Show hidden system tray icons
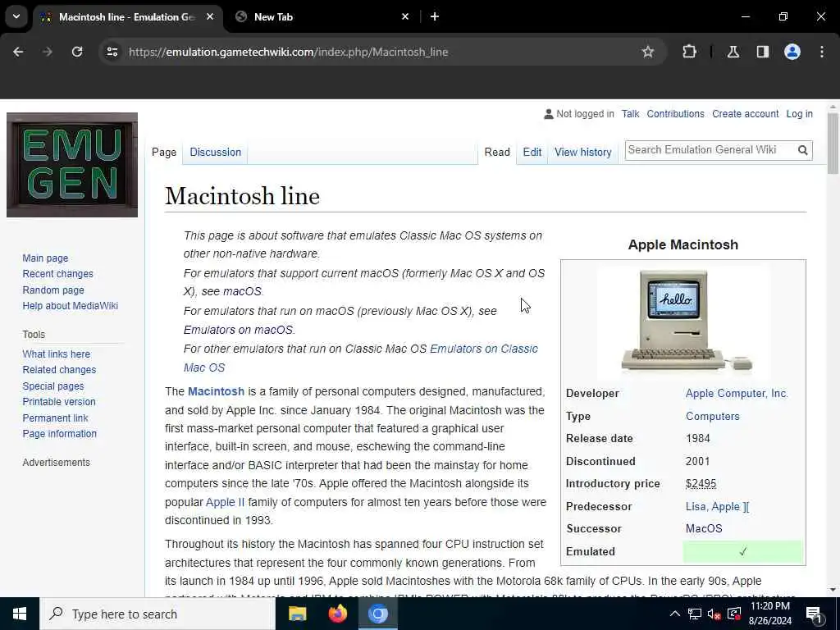Image resolution: width=840 pixels, height=630 pixels. [675, 614]
